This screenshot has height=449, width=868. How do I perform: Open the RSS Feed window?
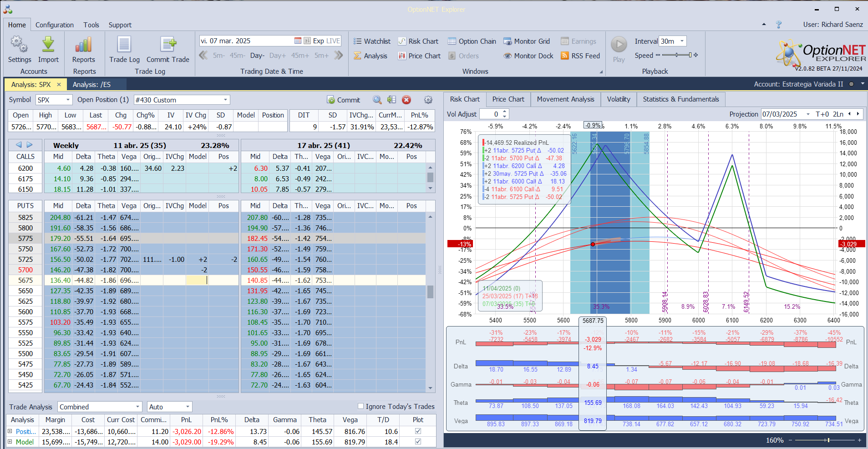pos(580,56)
